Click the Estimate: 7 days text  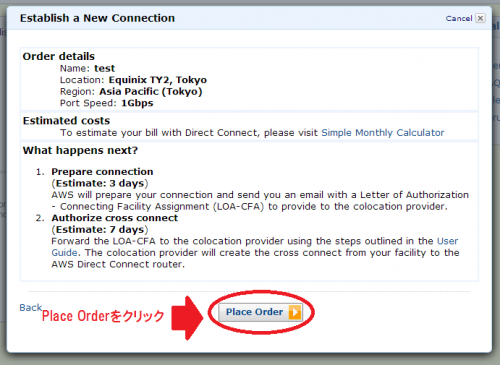pyautogui.click(x=100, y=230)
